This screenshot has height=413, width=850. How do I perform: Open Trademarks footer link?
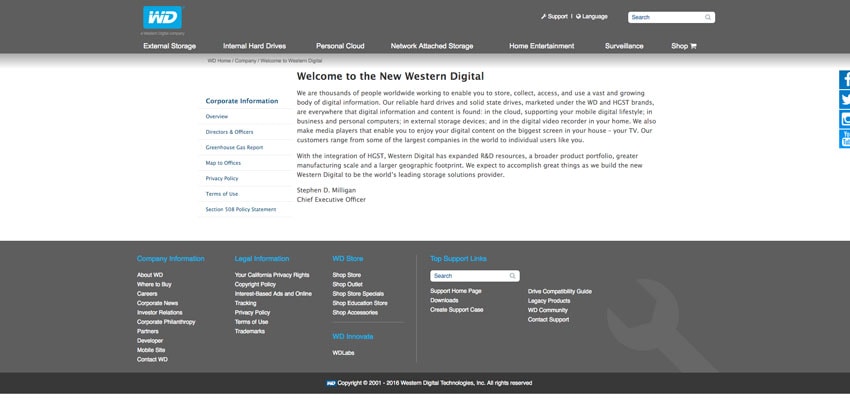click(x=249, y=331)
